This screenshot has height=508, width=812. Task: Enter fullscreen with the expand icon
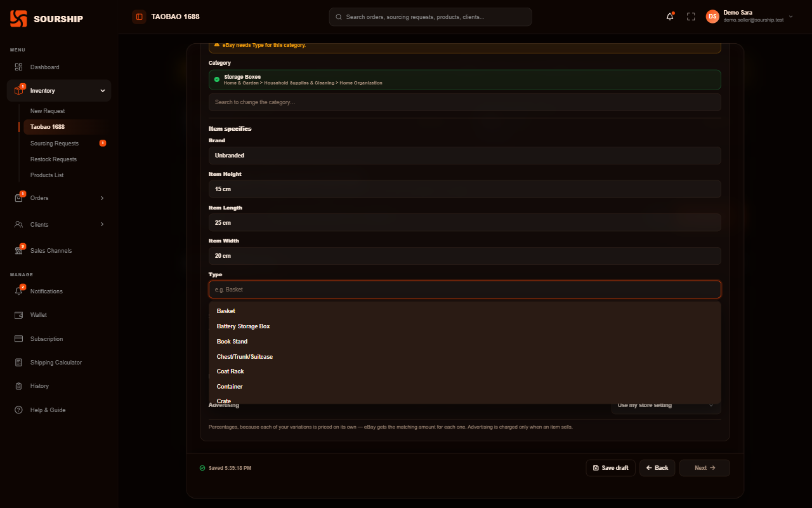[x=691, y=17]
